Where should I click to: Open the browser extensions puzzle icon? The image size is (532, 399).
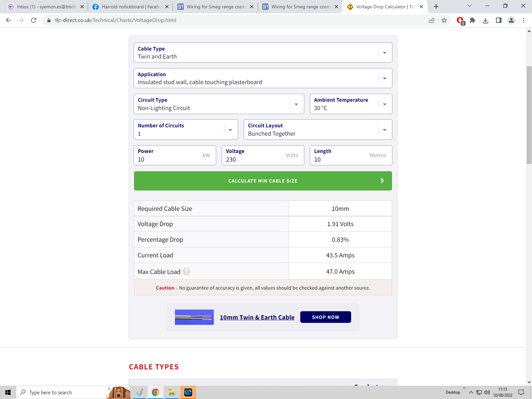tap(472, 20)
